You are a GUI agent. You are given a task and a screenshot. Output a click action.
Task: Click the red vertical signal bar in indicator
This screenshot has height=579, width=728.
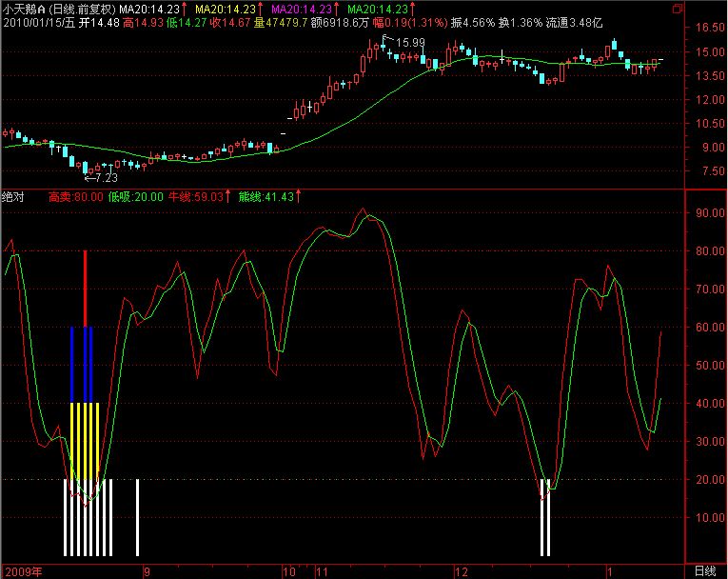tap(85, 286)
